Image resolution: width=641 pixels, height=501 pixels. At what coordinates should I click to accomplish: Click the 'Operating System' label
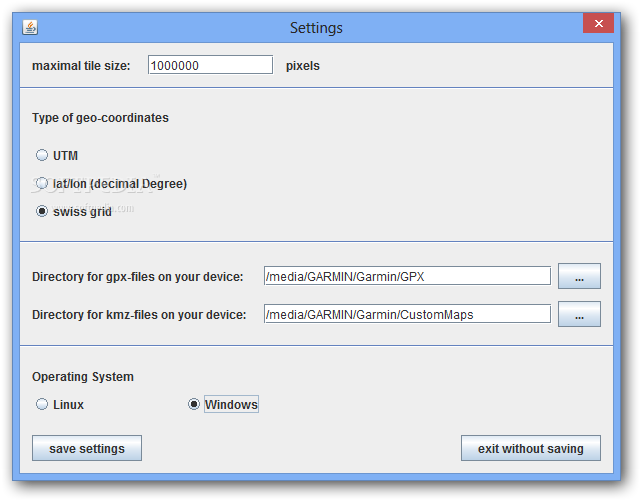pos(83,376)
